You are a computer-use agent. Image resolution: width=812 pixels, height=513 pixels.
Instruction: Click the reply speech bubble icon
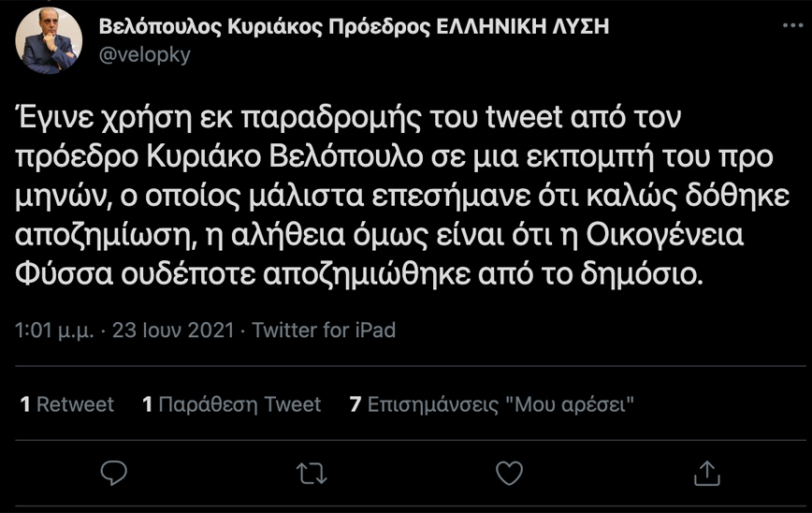click(x=113, y=472)
